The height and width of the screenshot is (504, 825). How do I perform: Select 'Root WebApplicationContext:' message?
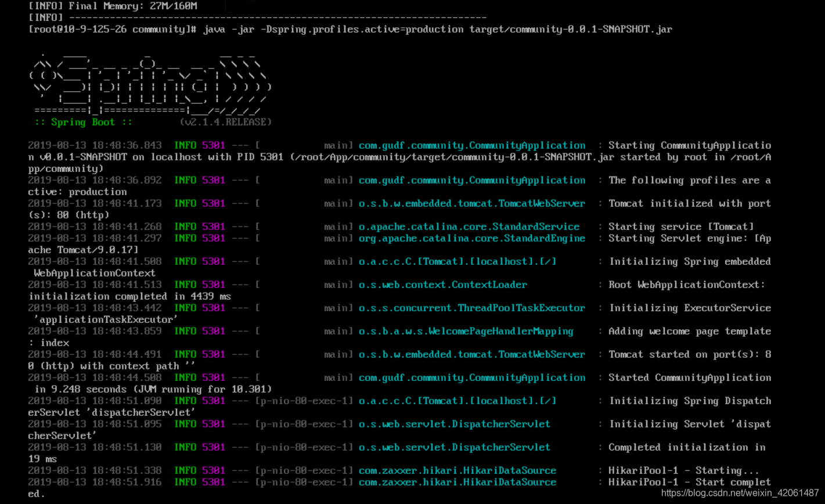pos(687,285)
